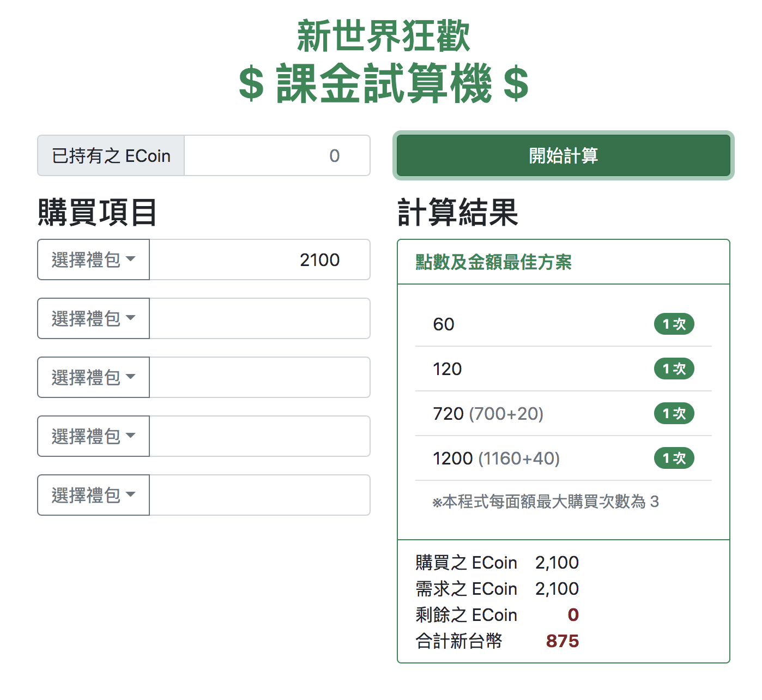The image size is (762, 700).
Task: Open the first 選擇禮包 dropdown
Action: coord(93,260)
